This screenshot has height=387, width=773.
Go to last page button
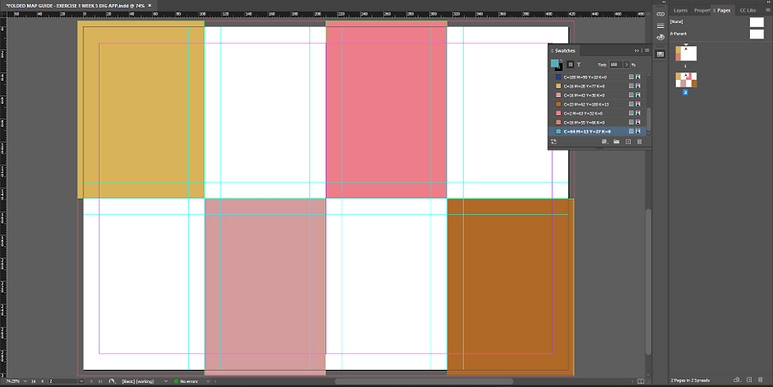coord(100,381)
